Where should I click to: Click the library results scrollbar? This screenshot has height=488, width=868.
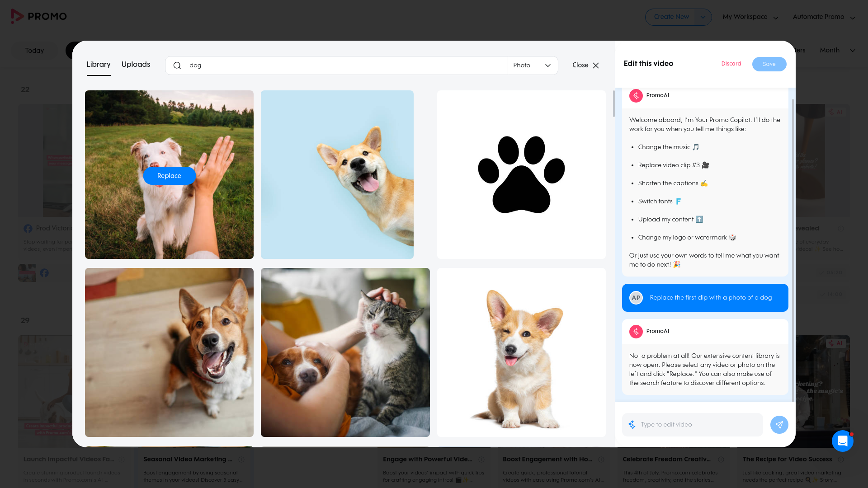(x=613, y=104)
